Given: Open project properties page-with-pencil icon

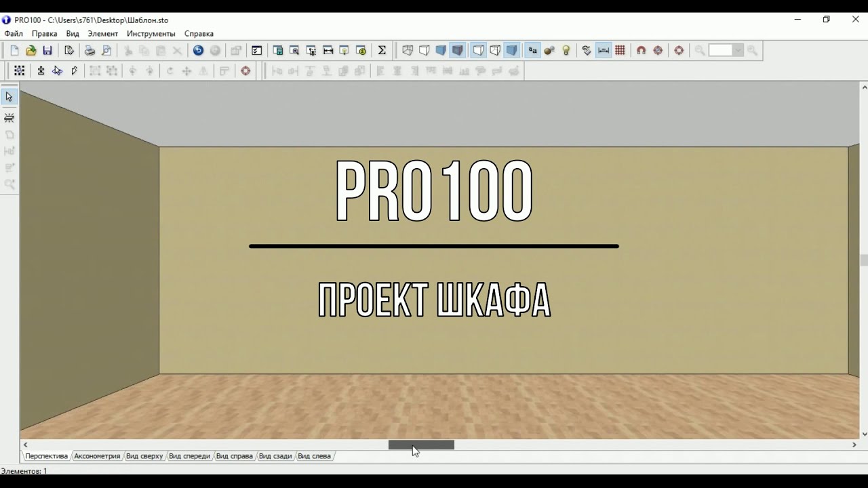Looking at the screenshot, I should click(x=68, y=50).
